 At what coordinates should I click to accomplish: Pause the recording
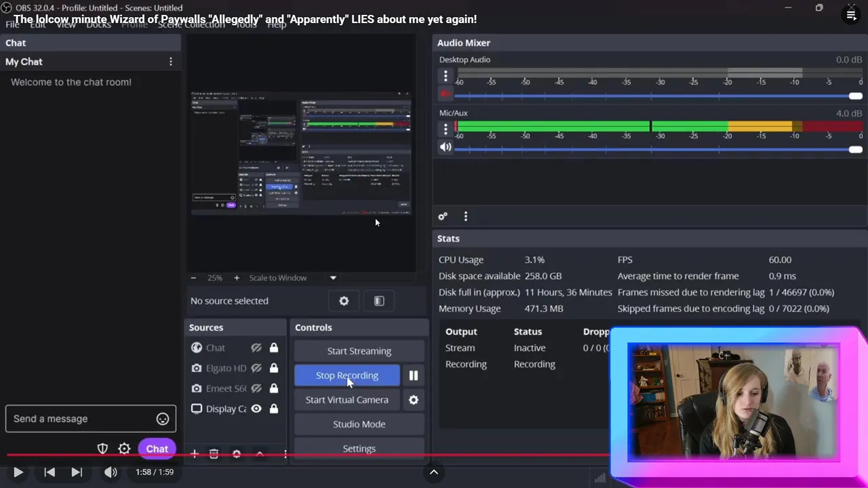pos(414,375)
